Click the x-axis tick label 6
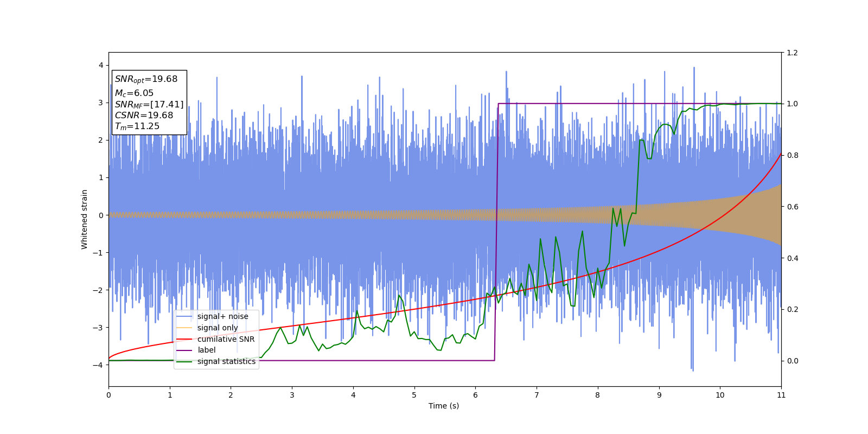 [476, 395]
